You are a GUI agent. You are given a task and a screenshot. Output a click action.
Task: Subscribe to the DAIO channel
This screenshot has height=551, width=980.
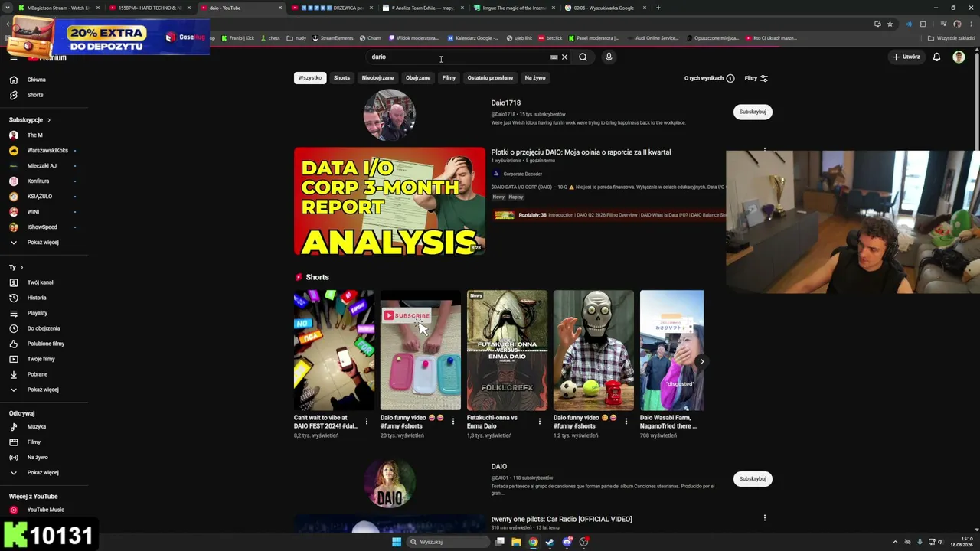coord(753,479)
